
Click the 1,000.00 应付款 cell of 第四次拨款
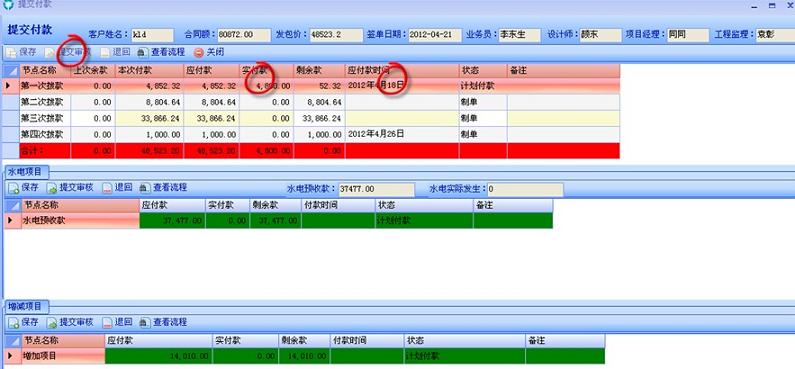[211, 134]
